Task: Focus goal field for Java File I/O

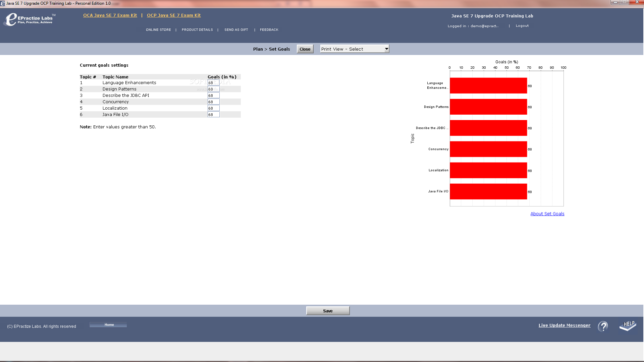Action: click(x=213, y=115)
